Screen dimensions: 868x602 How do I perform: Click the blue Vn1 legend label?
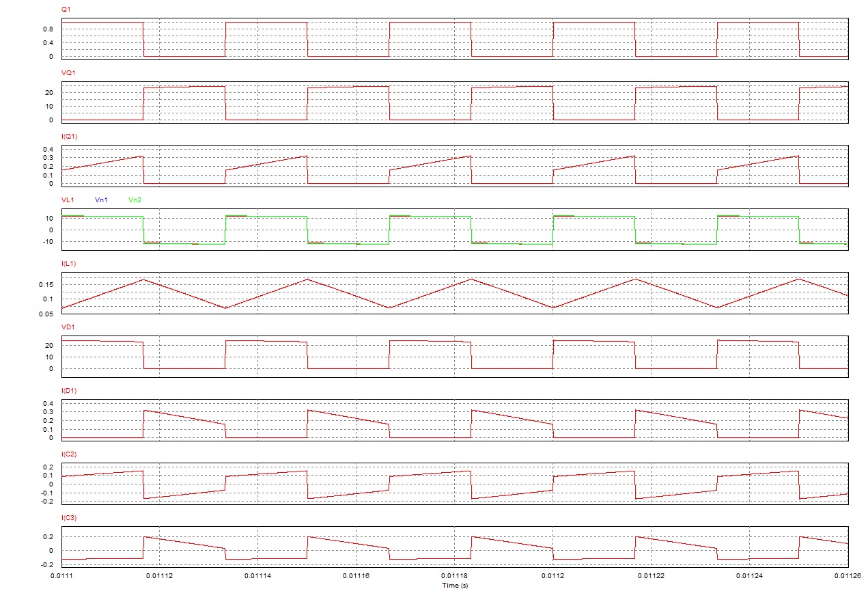point(101,200)
